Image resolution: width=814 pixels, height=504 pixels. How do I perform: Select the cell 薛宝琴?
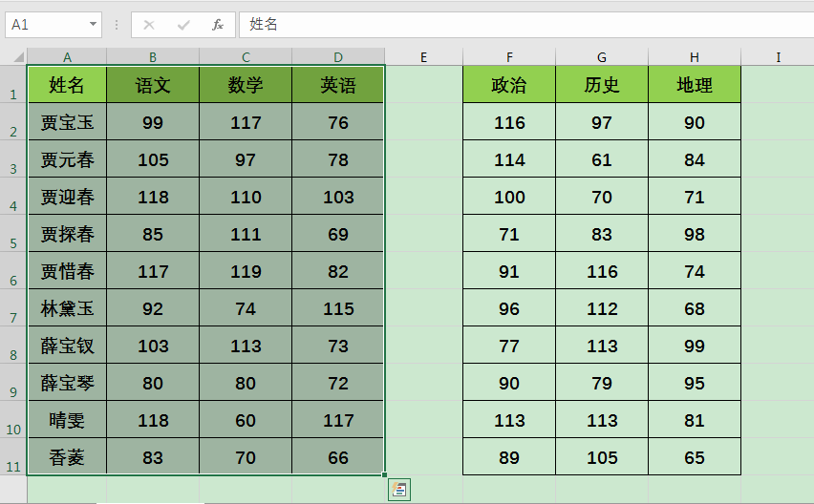(x=67, y=383)
